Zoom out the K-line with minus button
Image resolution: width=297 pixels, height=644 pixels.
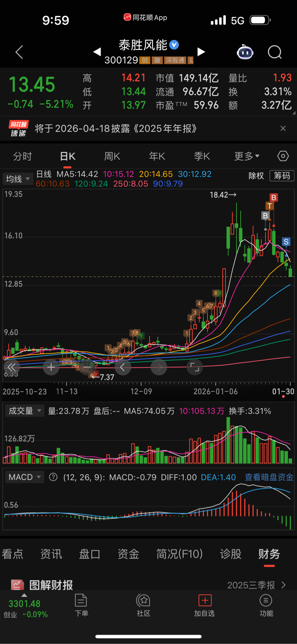click(87, 367)
